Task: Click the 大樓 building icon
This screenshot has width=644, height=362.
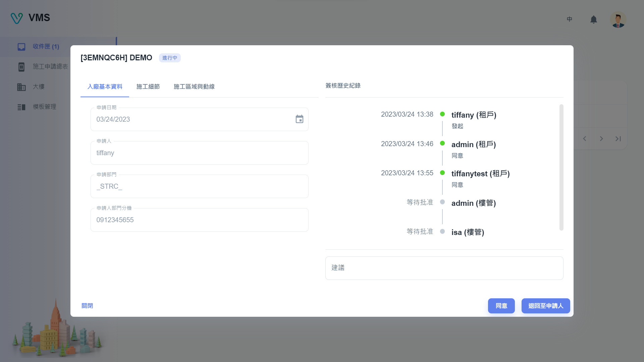Action: 21,87
